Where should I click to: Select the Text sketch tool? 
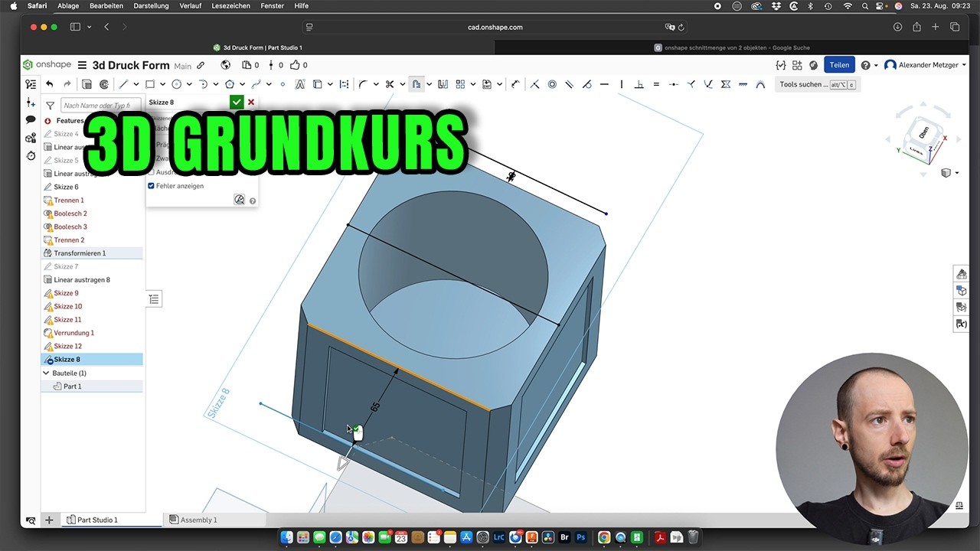300,84
